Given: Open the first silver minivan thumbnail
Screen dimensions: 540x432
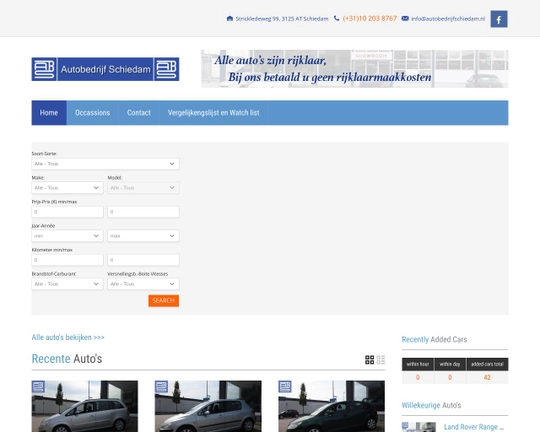Looking at the screenshot, I should point(85,406).
